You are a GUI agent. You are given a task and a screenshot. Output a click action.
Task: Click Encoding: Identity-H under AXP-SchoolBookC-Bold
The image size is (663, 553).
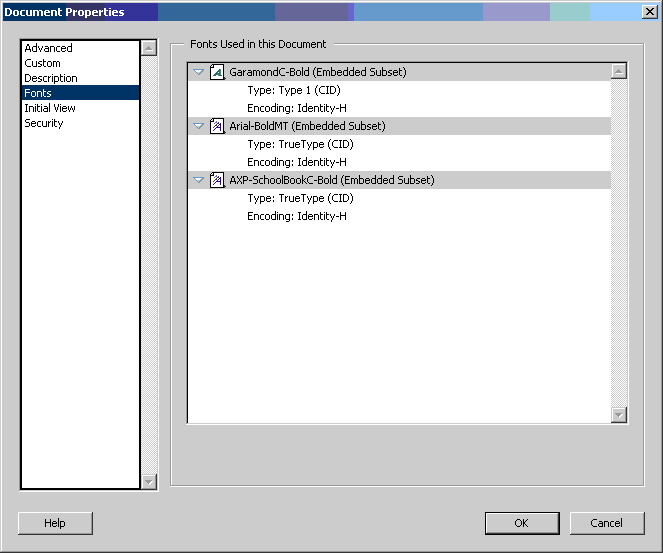[297, 216]
